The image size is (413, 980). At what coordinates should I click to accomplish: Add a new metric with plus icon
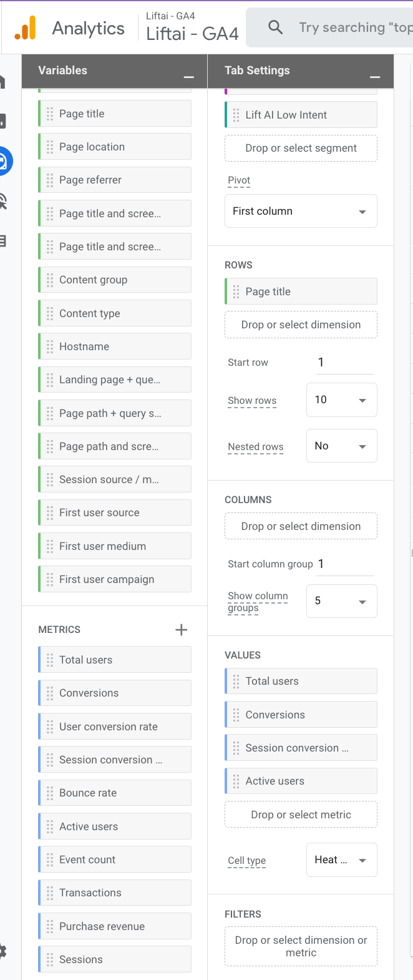181,630
